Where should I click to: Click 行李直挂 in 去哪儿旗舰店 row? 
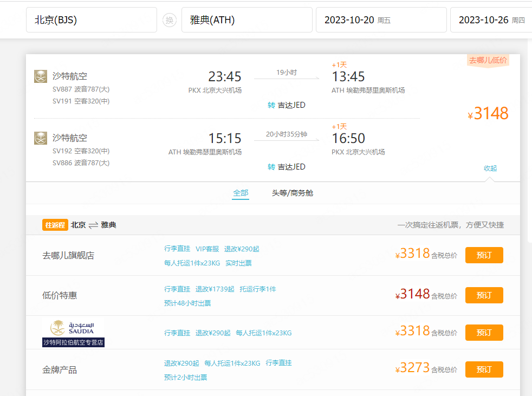(x=177, y=249)
